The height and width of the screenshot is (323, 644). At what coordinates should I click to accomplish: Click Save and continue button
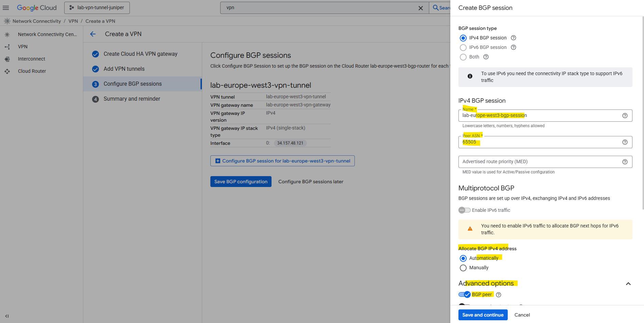pyautogui.click(x=483, y=315)
